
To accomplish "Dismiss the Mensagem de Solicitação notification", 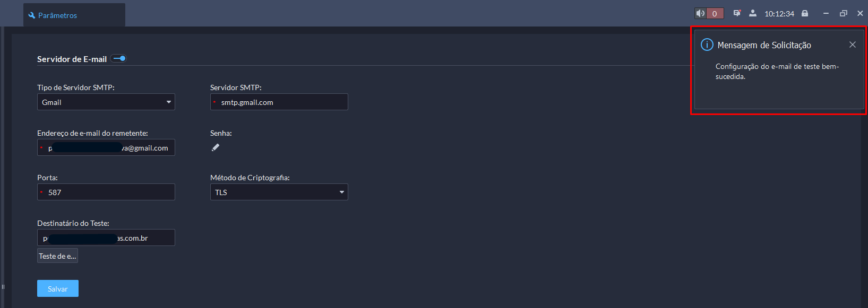I will [x=853, y=45].
